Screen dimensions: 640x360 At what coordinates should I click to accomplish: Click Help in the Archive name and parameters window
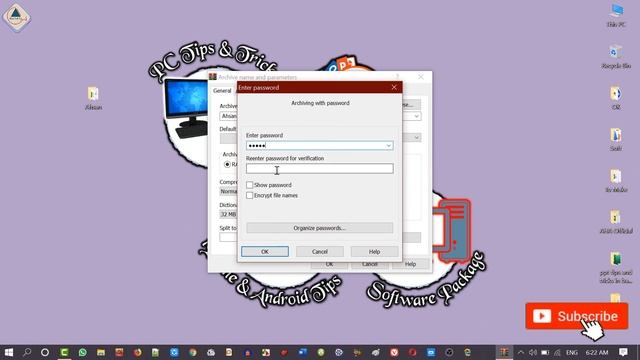pyautogui.click(x=410, y=264)
